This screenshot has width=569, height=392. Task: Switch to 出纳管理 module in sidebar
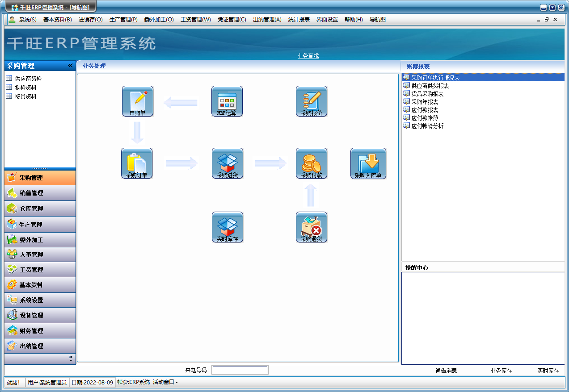click(40, 346)
